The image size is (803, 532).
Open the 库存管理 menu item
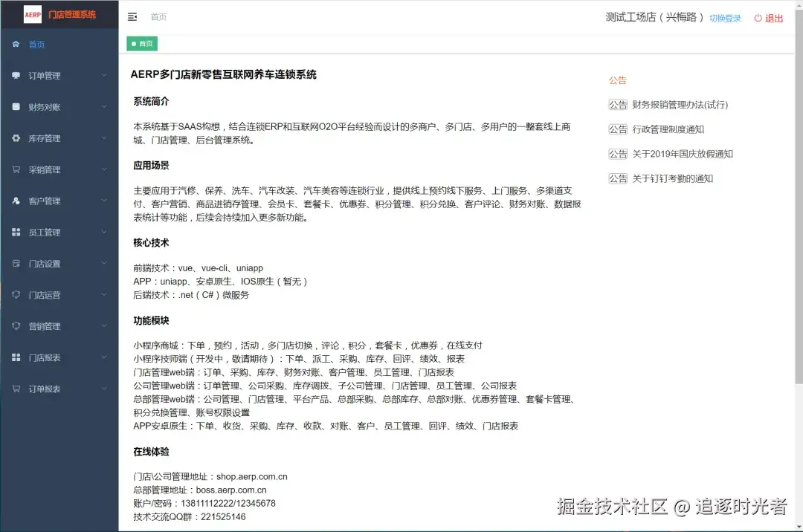(59, 138)
